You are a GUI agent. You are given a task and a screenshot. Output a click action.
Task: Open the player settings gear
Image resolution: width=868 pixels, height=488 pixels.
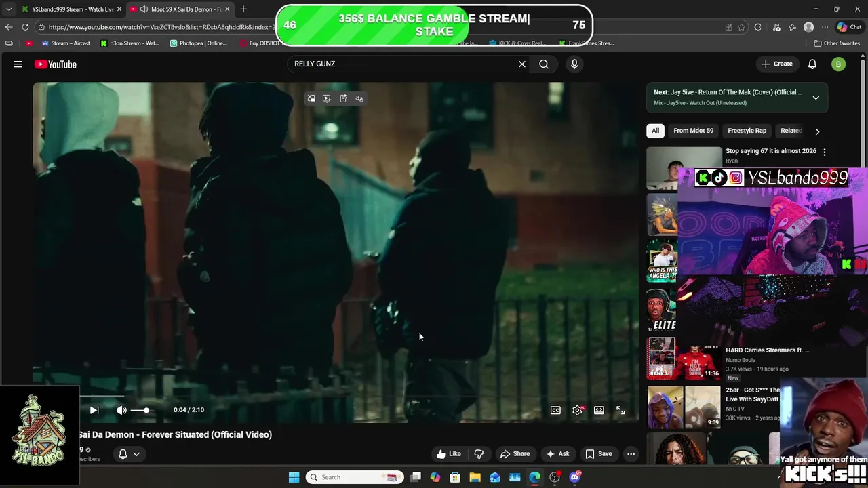point(577,410)
